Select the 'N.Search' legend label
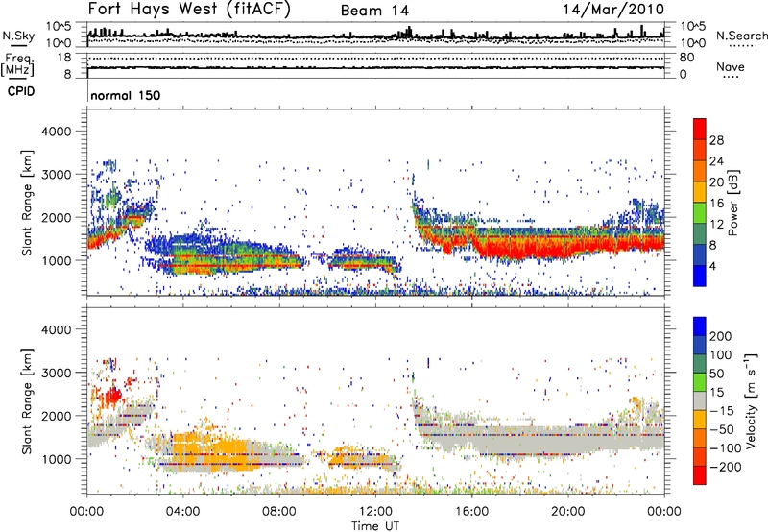The image size is (768, 532). point(741,36)
